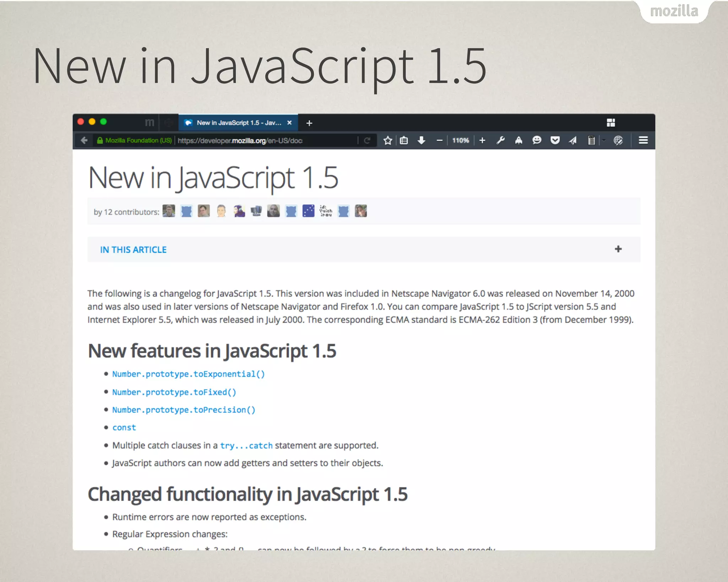
Task: Save page to Pocket icon
Action: coord(555,140)
